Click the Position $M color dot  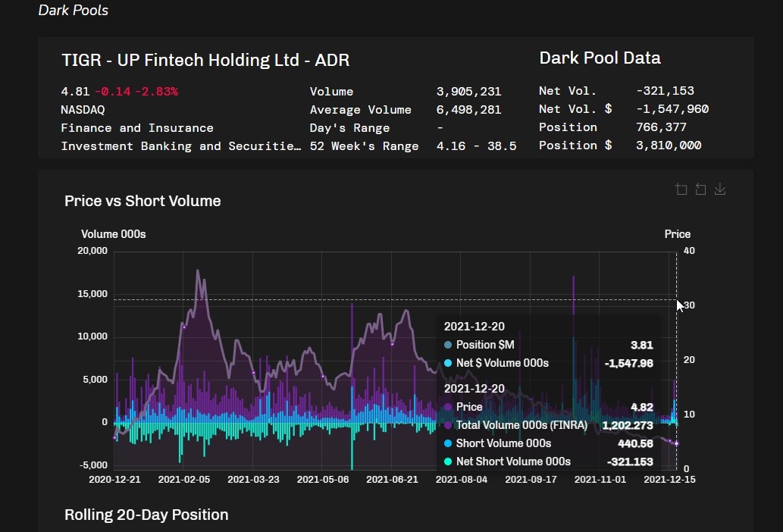[448, 345]
